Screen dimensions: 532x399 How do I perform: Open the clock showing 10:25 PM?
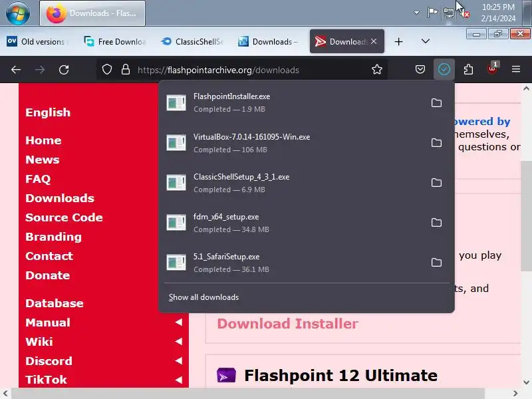[498, 13]
